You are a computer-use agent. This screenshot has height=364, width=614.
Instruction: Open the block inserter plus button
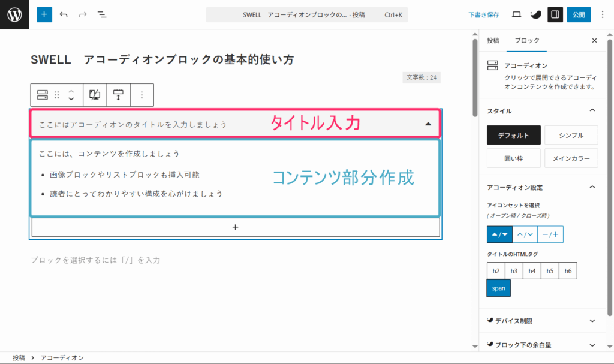(x=44, y=14)
